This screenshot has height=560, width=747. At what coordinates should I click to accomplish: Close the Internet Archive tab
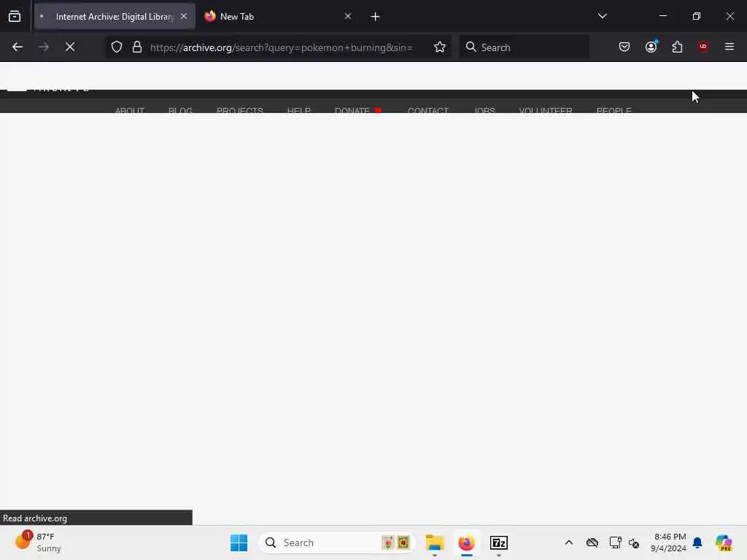click(184, 16)
